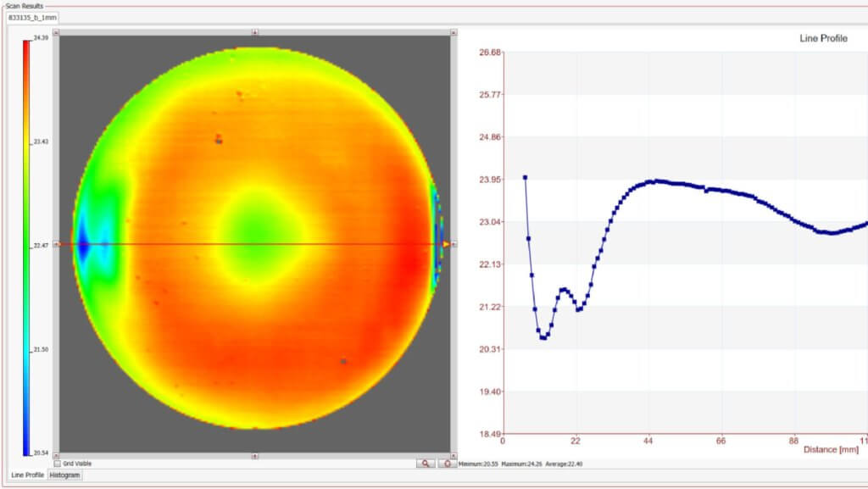This screenshot has width=868, height=489.
Task: Click the Average:22.40 status text
Action: 565,464
